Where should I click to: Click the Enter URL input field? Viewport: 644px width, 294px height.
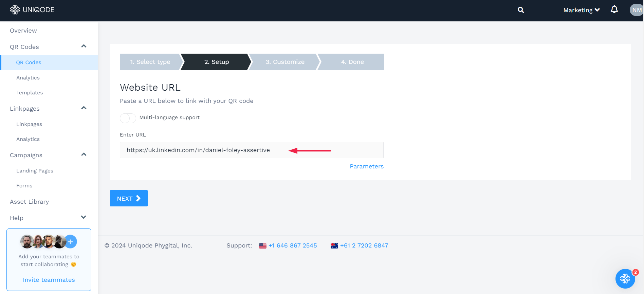coord(251,150)
